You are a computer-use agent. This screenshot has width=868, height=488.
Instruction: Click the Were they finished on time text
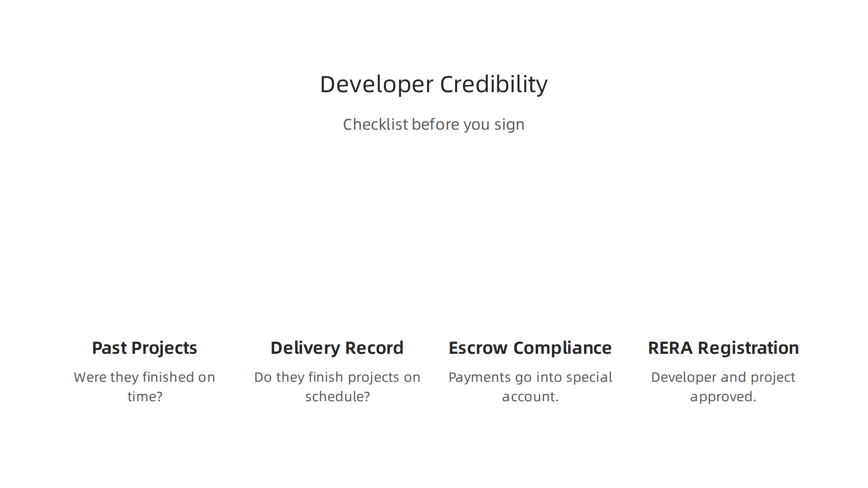pyautogui.click(x=145, y=387)
